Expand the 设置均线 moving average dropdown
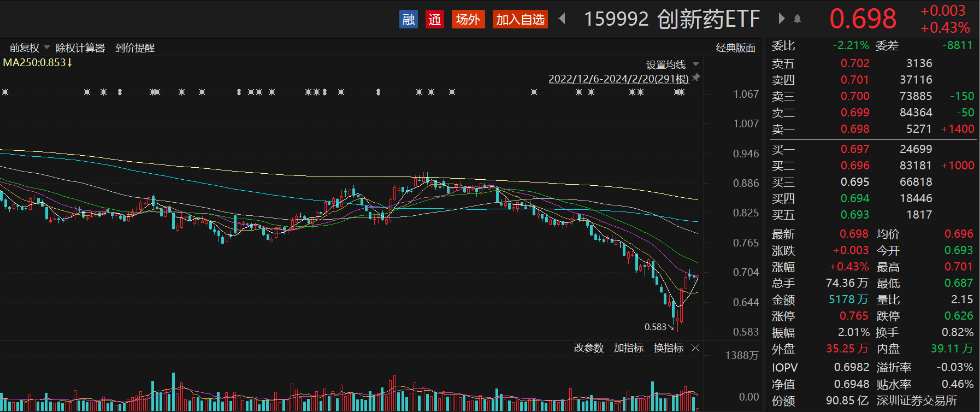Image resolution: width=980 pixels, height=412 pixels. pyautogui.click(x=672, y=64)
